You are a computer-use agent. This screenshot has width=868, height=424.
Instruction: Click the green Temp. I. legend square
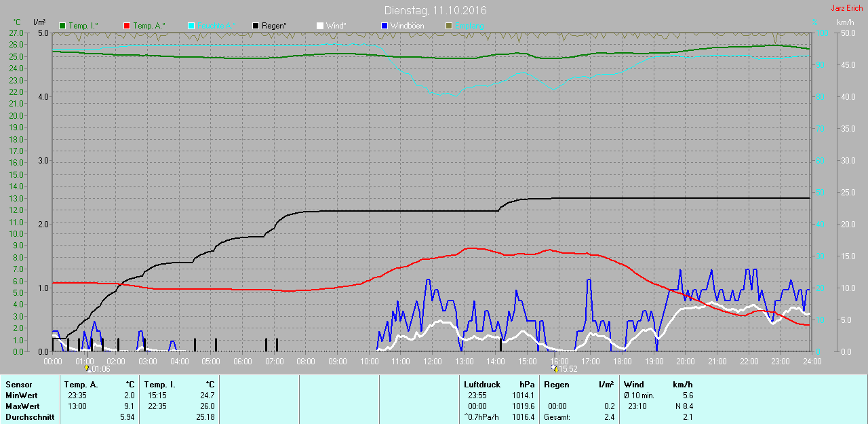click(63, 26)
